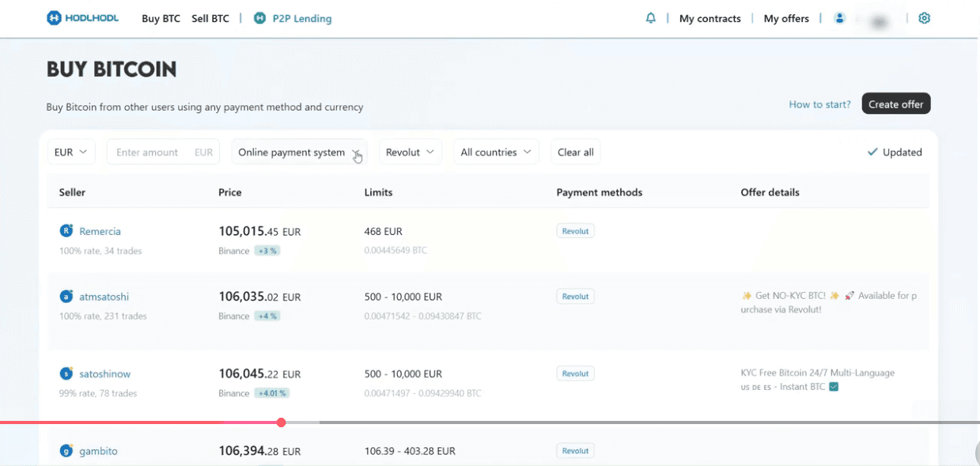Open seller satoshinow's profile link
This screenshot has width=980, height=466.
[104, 373]
